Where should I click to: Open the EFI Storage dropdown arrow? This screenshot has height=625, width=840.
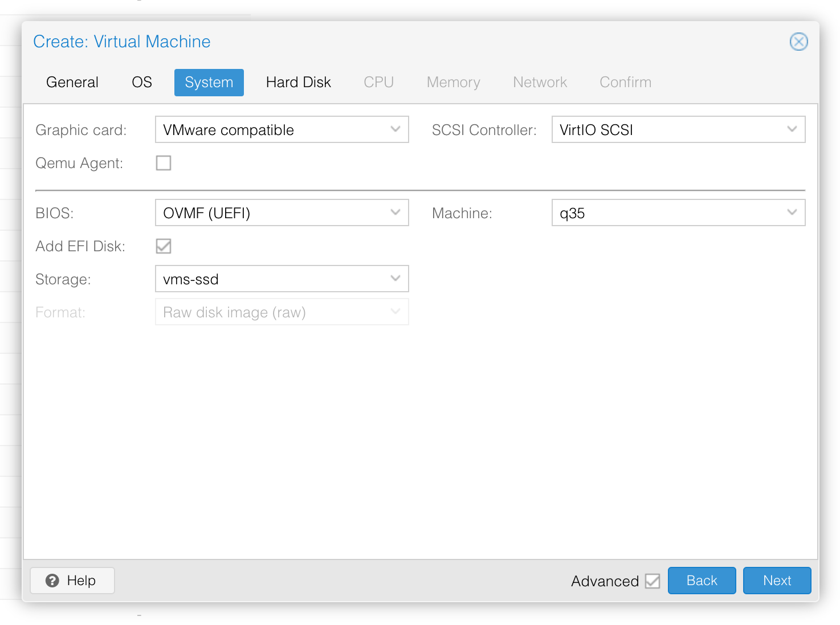(x=395, y=279)
